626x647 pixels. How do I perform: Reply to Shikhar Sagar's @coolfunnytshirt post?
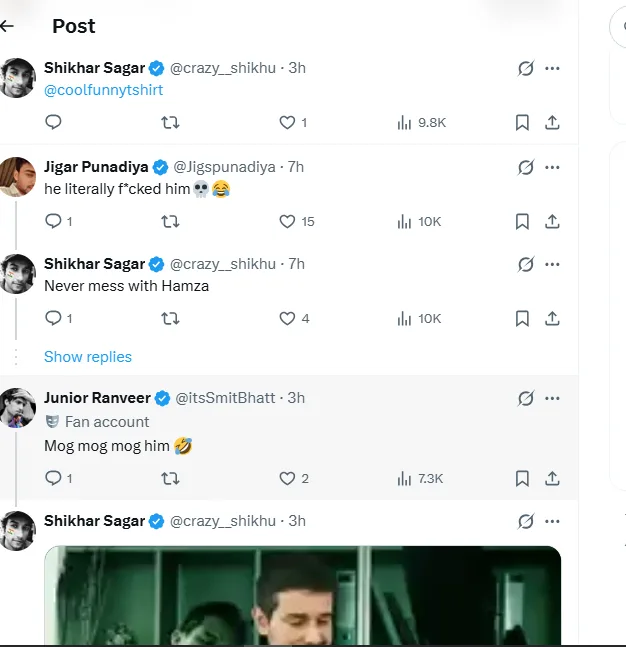pyautogui.click(x=54, y=123)
